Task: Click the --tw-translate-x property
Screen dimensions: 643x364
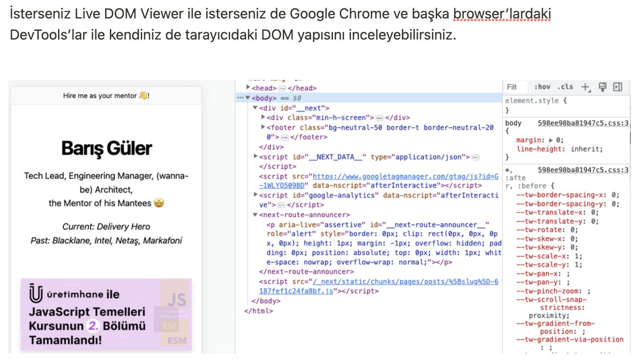Action: pyautogui.click(x=557, y=212)
